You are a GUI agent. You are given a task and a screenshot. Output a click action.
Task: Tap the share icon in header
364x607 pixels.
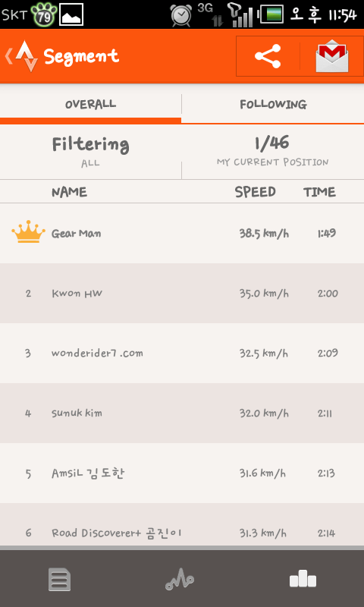[x=268, y=56]
